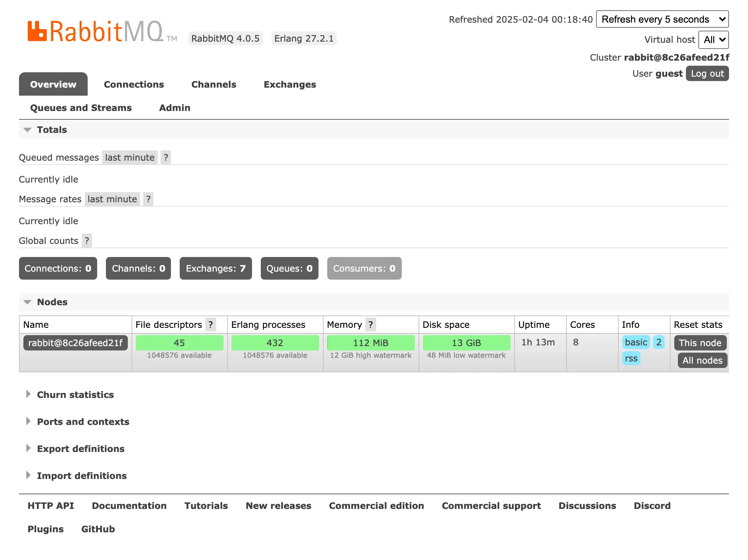Open the Virtual host dropdown

[x=713, y=40]
